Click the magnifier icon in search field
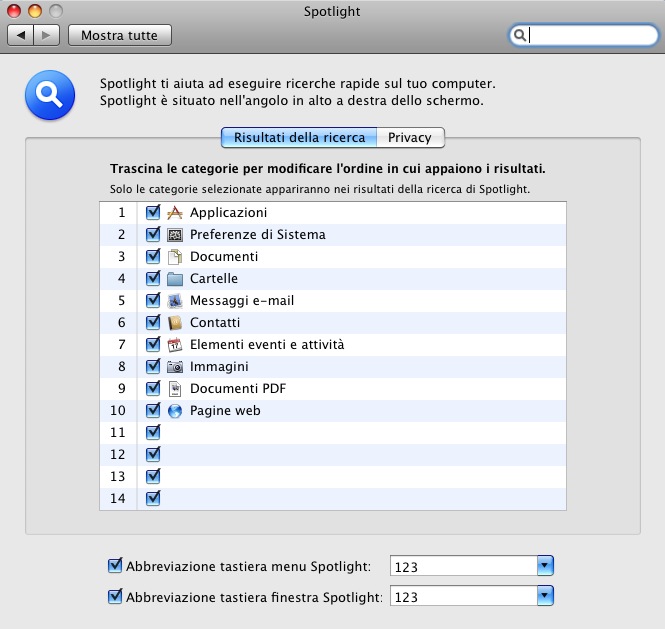This screenshot has height=629, width=665. click(520, 35)
